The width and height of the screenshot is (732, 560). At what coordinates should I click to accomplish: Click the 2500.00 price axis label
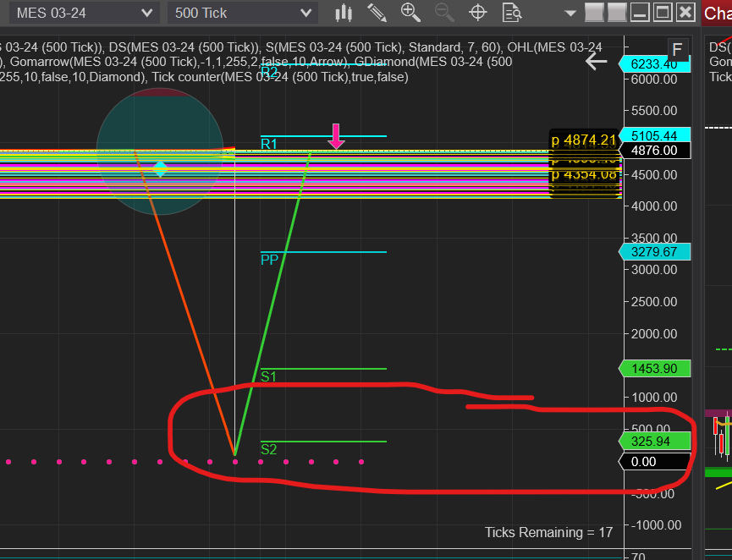(653, 302)
